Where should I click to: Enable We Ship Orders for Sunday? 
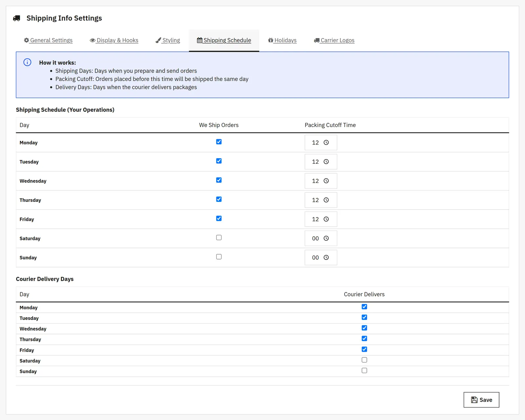click(219, 257)
